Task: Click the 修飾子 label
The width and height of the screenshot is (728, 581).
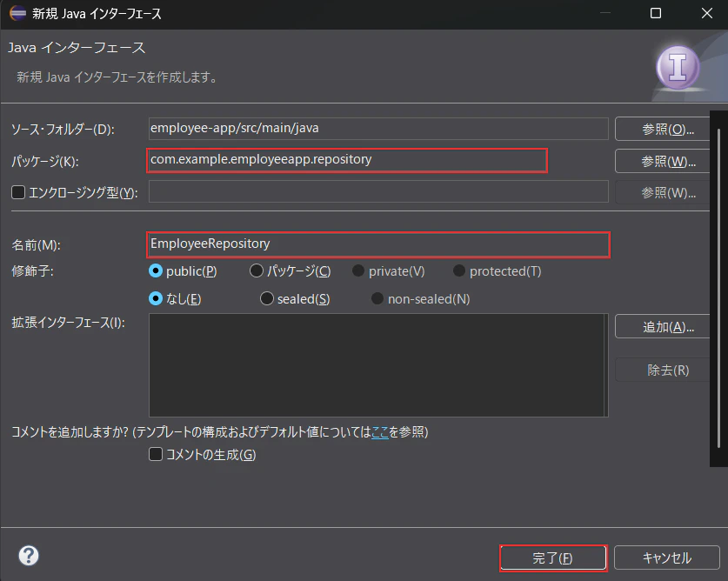Action: click(x=32, y=270)
